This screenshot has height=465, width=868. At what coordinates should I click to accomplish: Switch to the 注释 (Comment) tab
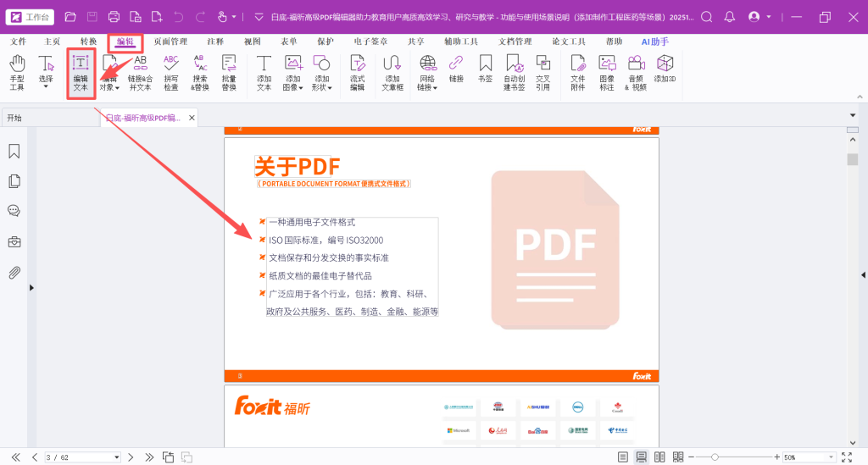[x=215, y=42]
